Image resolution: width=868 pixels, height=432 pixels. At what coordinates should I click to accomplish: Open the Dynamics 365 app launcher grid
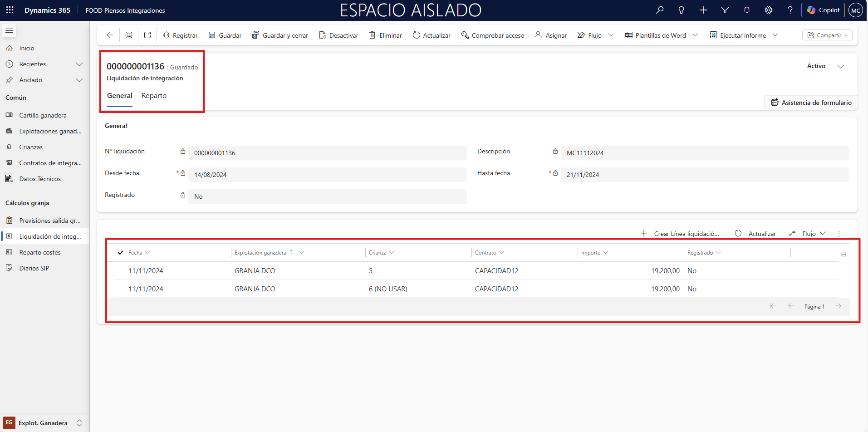click(x=10, y=10)
